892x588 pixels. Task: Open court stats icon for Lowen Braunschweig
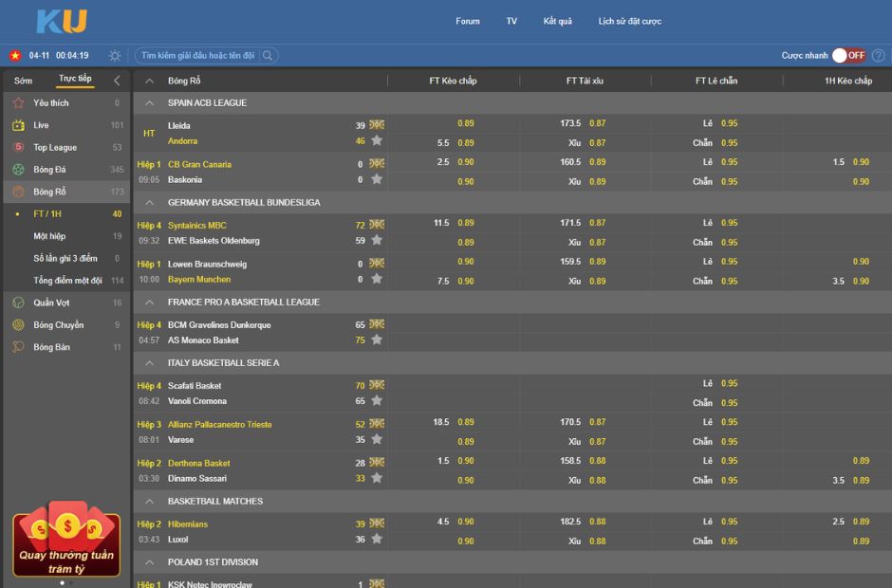pos(377,263)
